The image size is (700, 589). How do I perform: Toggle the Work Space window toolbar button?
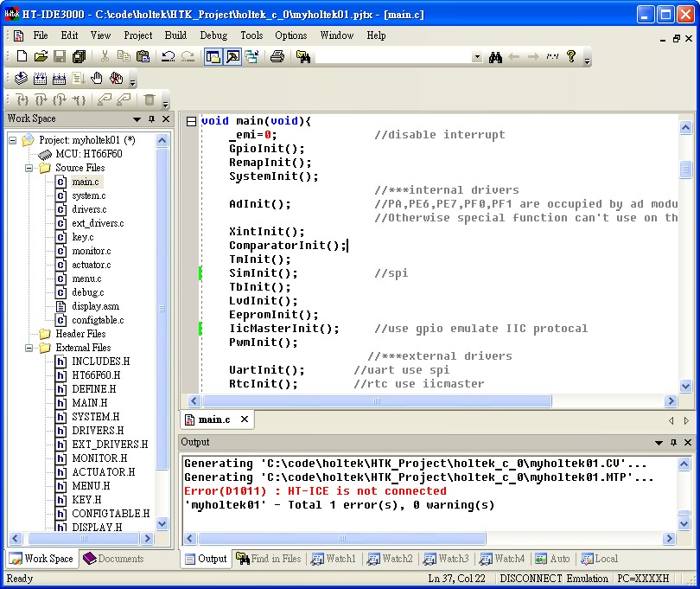click(x=213, y=56)
